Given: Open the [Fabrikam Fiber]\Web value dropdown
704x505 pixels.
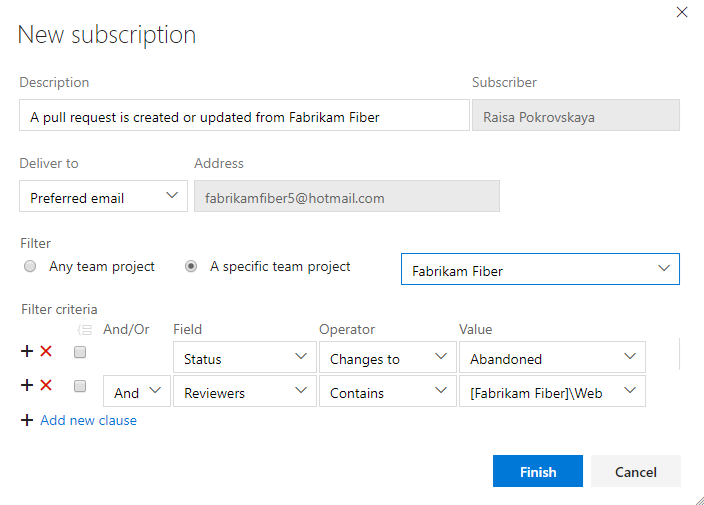Looking at the screenshot, I should click(552, 391).
